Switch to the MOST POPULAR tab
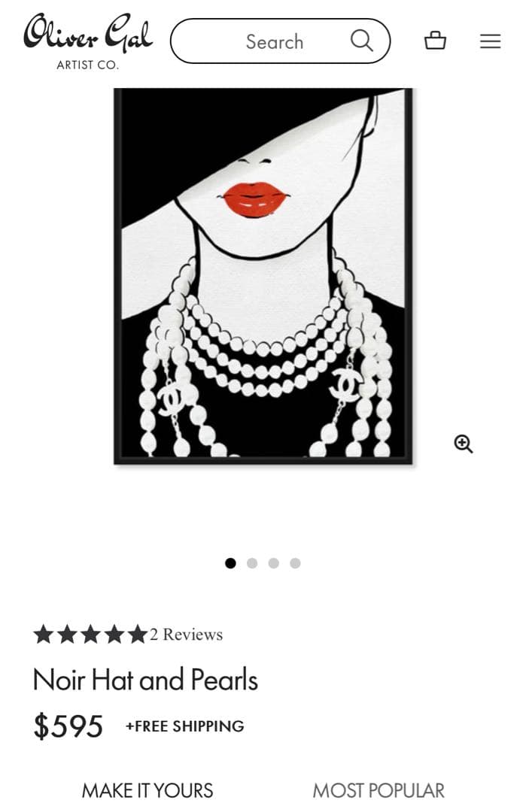The width and height of the screenshot is (526, 812). 379,791
